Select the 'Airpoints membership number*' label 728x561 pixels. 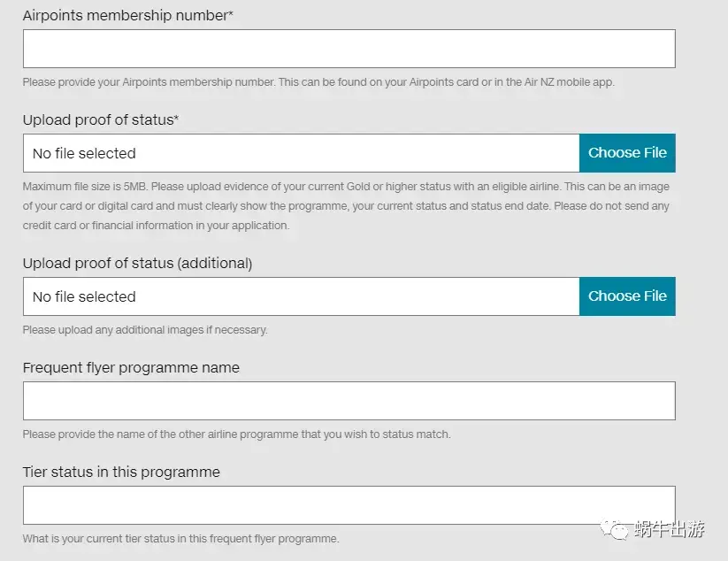tap(127, 15)
